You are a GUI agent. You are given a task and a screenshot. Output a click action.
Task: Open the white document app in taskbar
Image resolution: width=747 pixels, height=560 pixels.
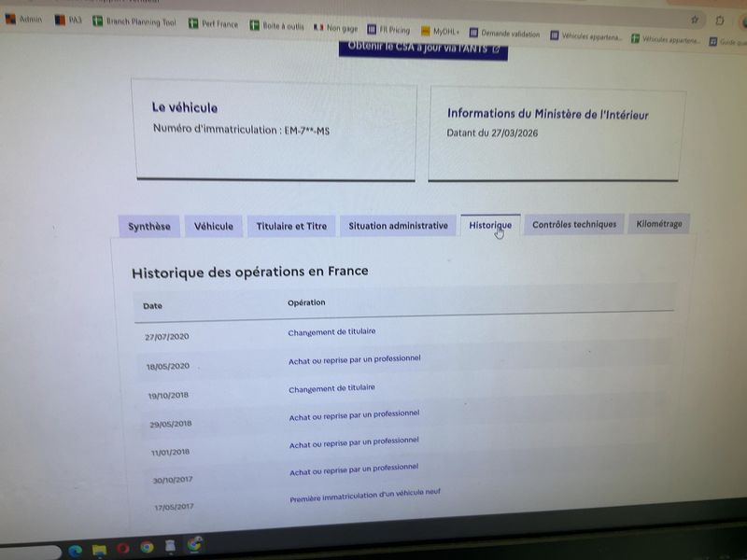(170, 546)
